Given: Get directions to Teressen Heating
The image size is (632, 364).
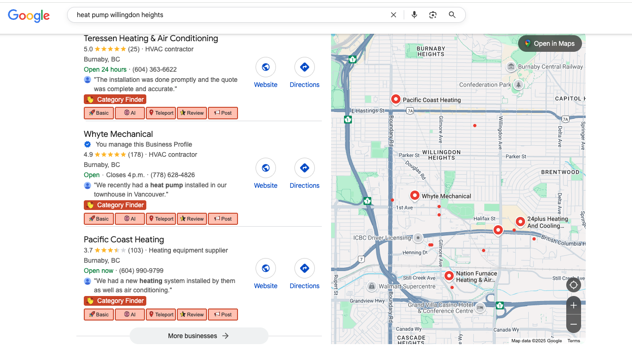Looking at the screenshot, I should 305,68.
